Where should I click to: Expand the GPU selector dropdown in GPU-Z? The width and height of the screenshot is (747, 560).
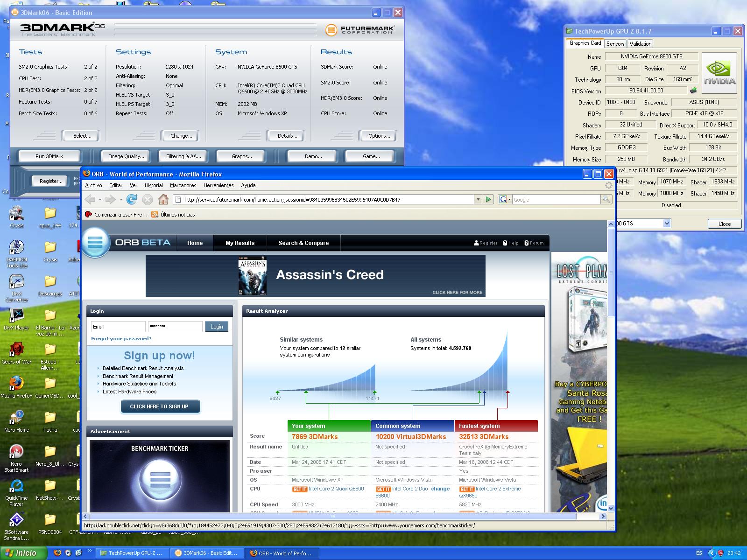(x=667, y=224)
